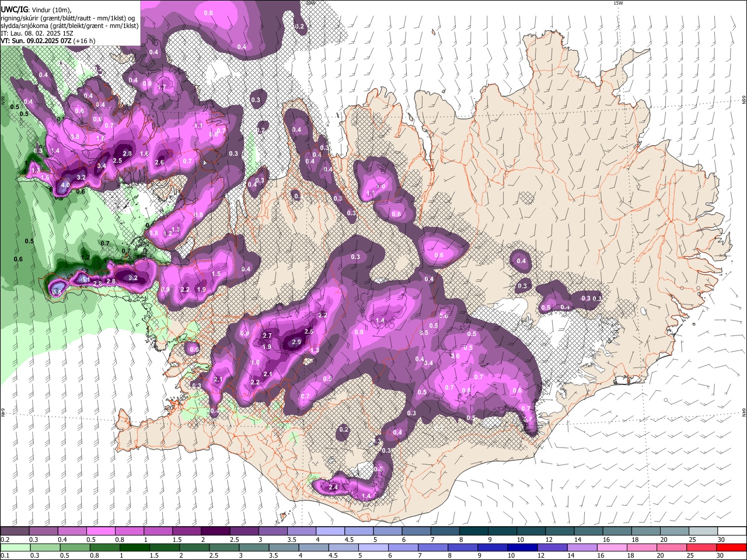Click the darkest green 1–1.5 swatch in the bottom legend row
Screen dimensions: 747x560
134,547
